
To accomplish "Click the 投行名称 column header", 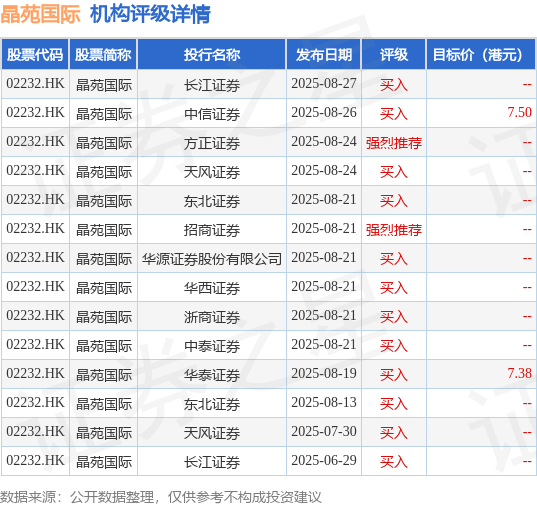I will [x=212, y=54].
